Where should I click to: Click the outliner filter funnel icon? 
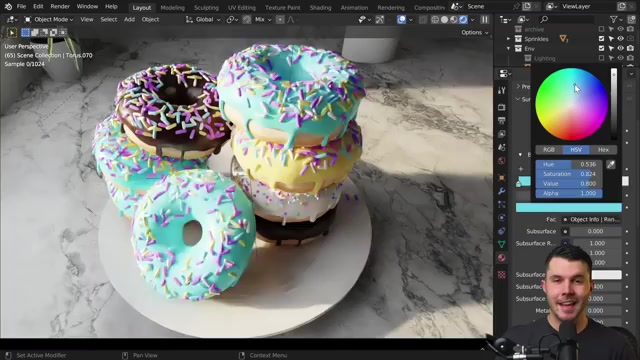(613, 19)
